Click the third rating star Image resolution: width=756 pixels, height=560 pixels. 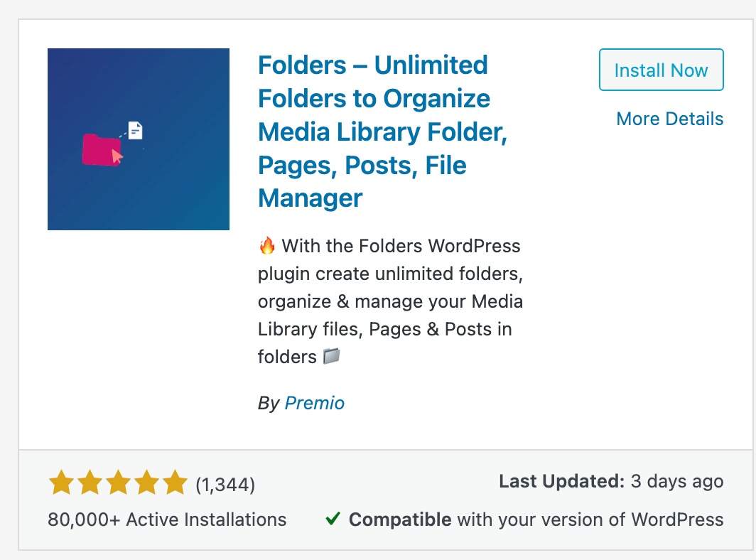[118, 484]
